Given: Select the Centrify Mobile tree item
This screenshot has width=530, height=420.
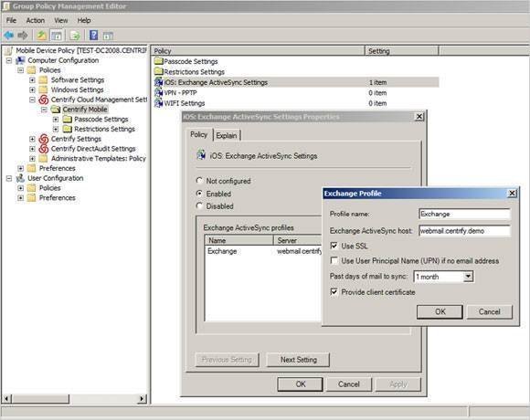Looking at the screenshot, I should pos(85,110).
